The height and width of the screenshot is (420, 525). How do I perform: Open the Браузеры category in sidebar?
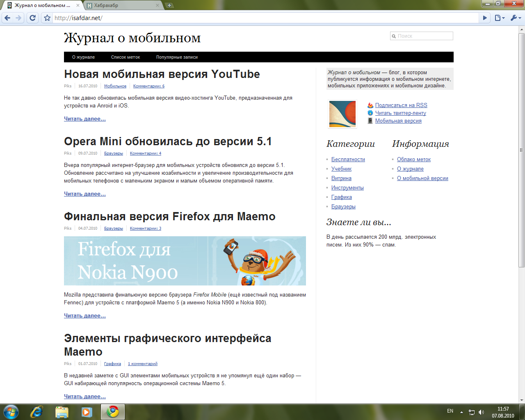tap(343, 207)
